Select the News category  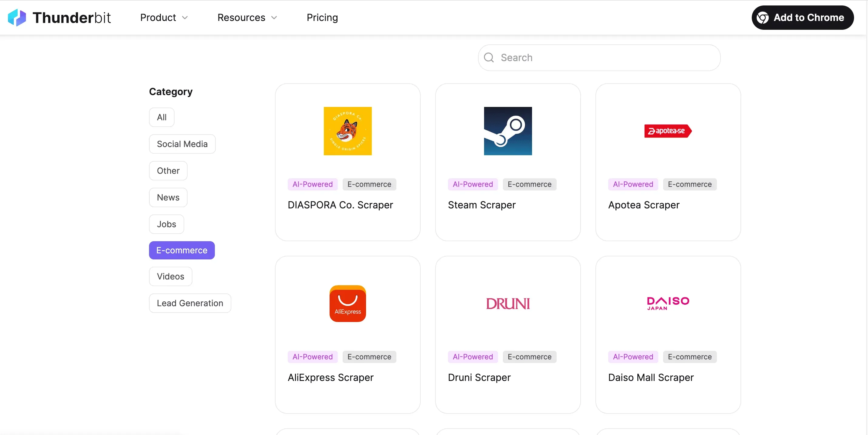[x=168, y=197]
